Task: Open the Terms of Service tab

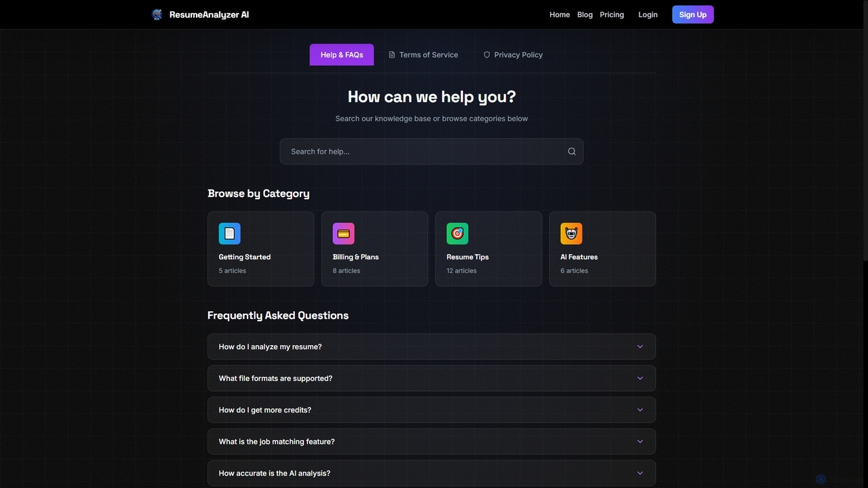Action: coord(423,55)
